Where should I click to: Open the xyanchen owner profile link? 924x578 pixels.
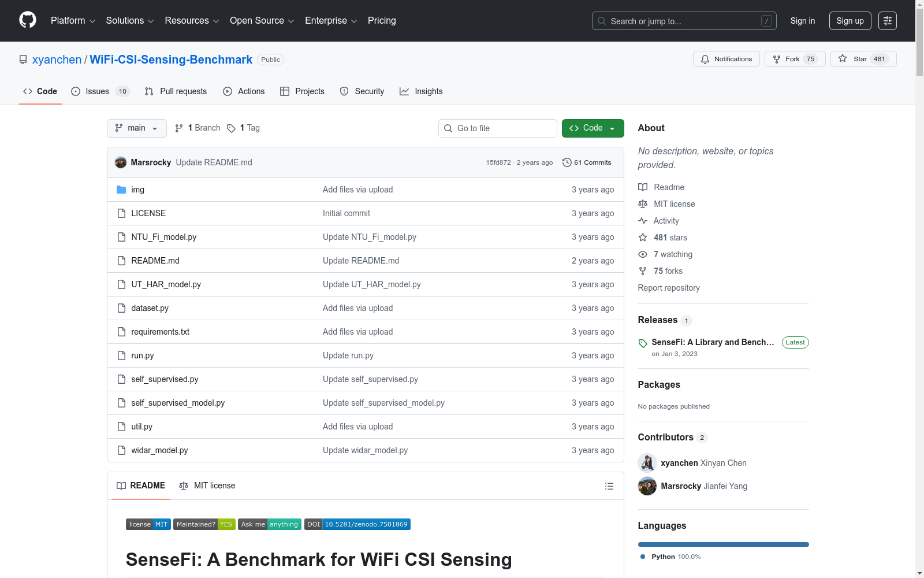click(57, 60)
